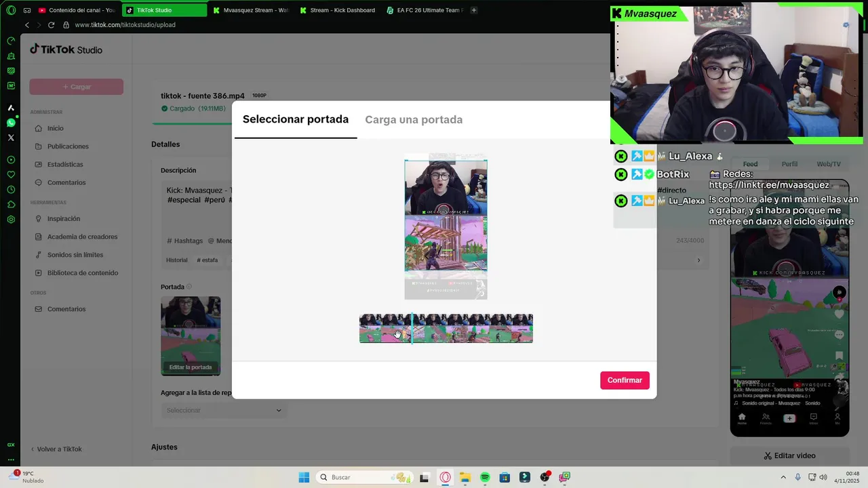Switch preview to Web/TV tab
This screenshot has height=488, width=868.
pos(829,164)
